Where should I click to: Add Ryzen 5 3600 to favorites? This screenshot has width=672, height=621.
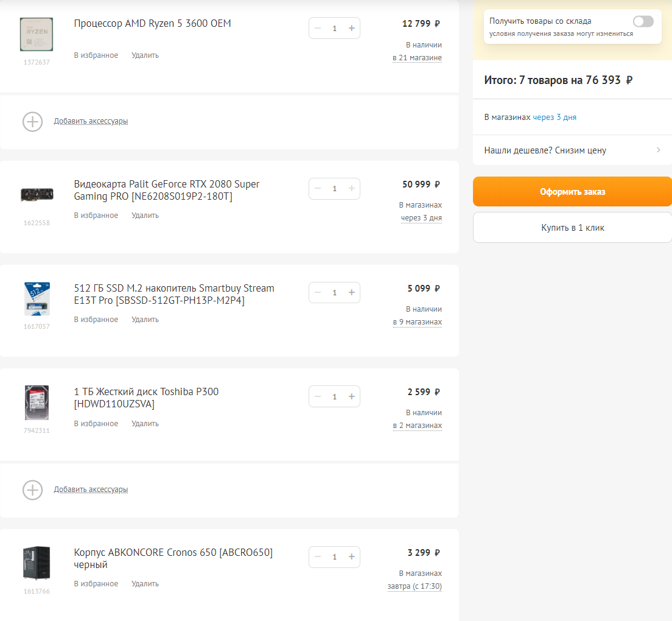[x=96, y=55]
